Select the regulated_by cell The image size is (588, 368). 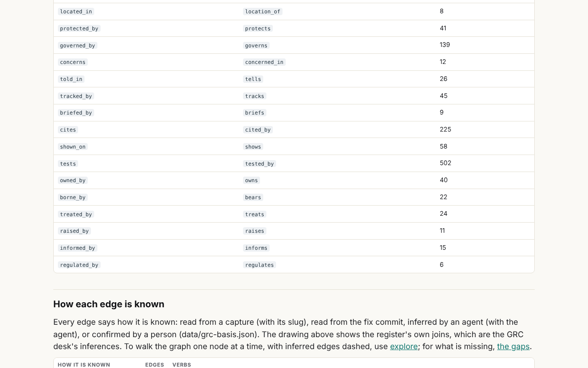[x=79, y=265]
